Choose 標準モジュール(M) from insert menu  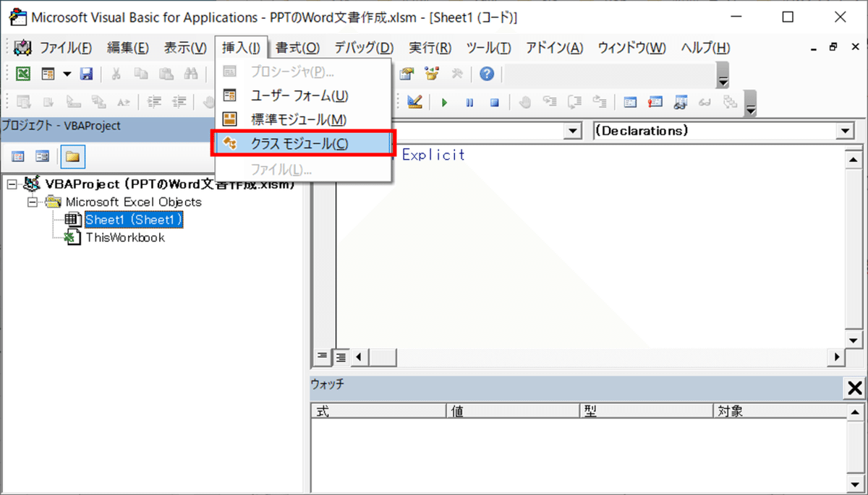pyautogui.click(x=304, y=119)
